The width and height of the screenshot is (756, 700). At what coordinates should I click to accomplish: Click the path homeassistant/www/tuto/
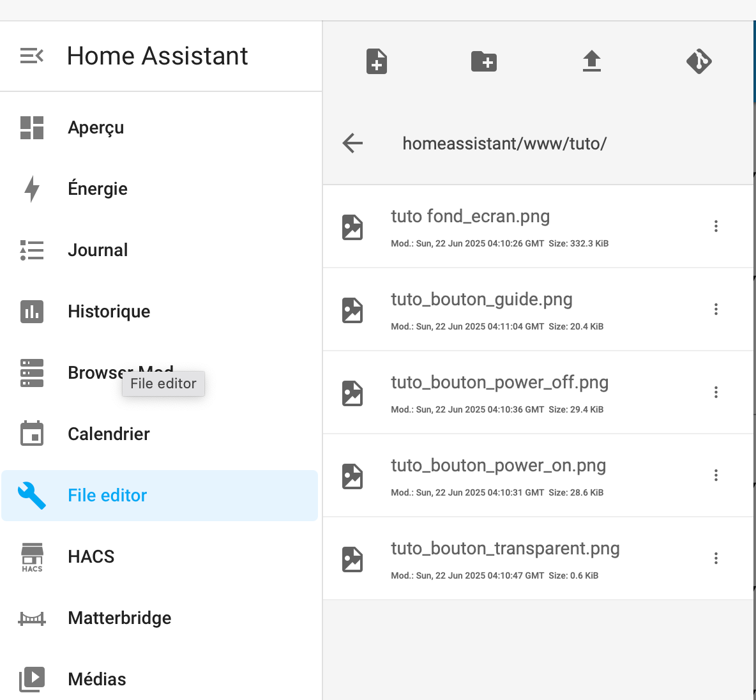504,143
